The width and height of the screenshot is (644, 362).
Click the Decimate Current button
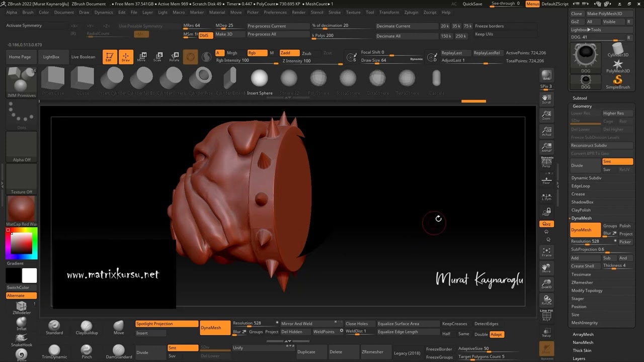[x=407, y=26]
